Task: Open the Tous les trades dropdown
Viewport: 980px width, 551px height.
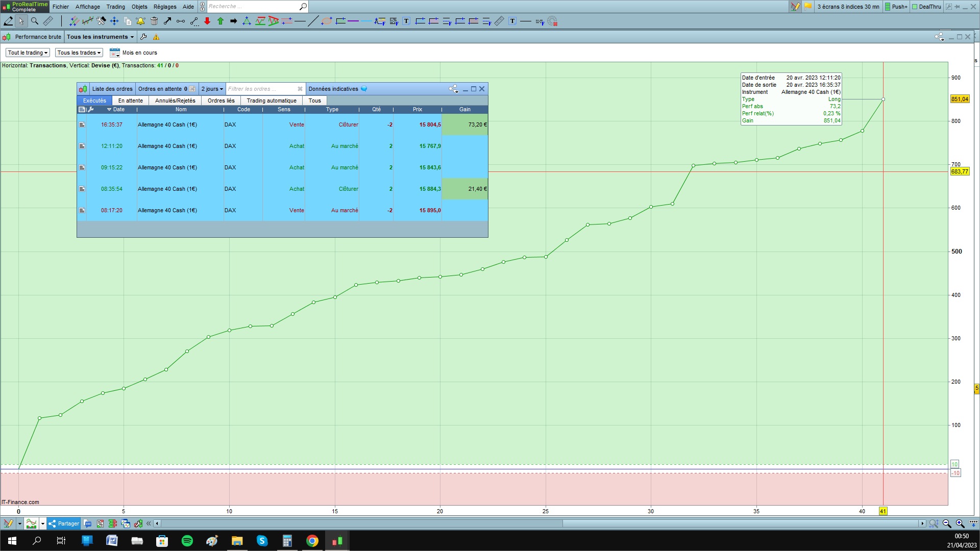Action: 79,53
